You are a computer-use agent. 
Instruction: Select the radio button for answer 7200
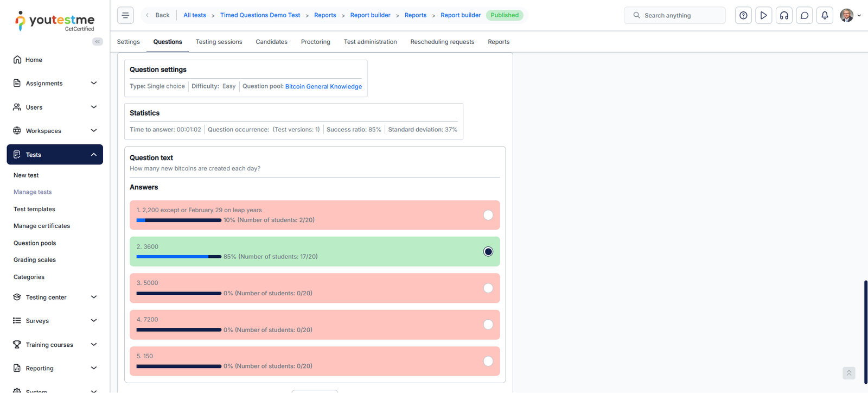[488, 325]
